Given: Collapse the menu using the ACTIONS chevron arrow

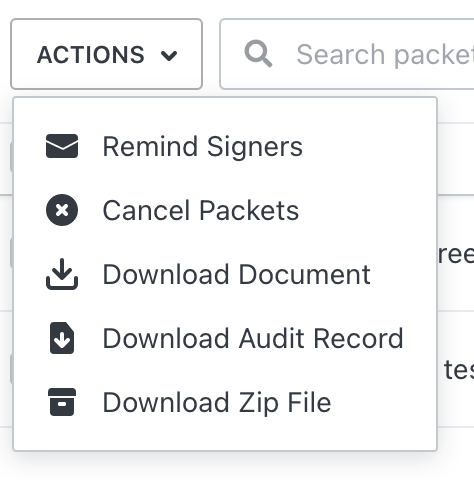Looking at the screenshot, I should (169, 55).
